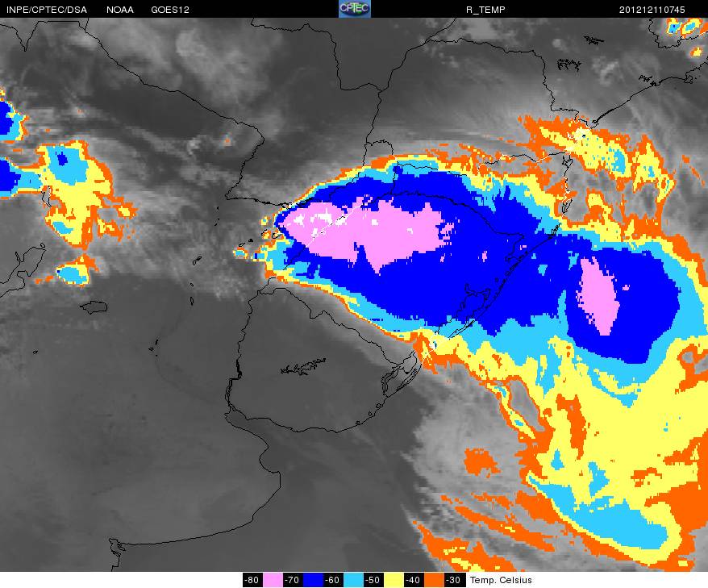Click the -50 legend value
Screen dimensions: 708x588
(x=373, y=580)
